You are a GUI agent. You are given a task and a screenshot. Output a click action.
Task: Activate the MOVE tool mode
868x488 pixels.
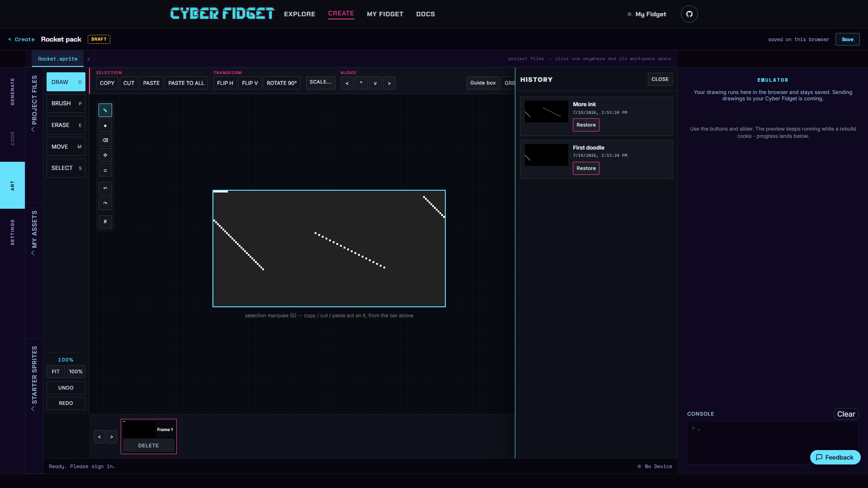tap(66, 147)
